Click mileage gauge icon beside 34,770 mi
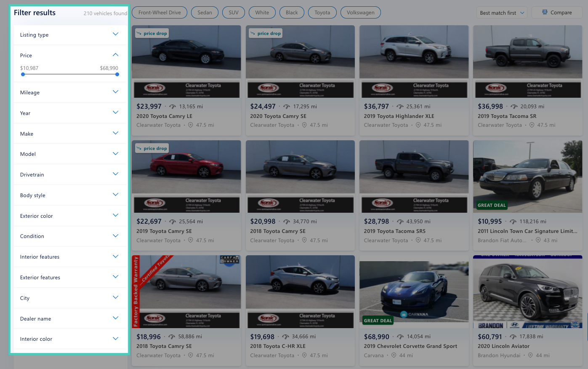Viewport: 588px width, 369px height. 287,222
